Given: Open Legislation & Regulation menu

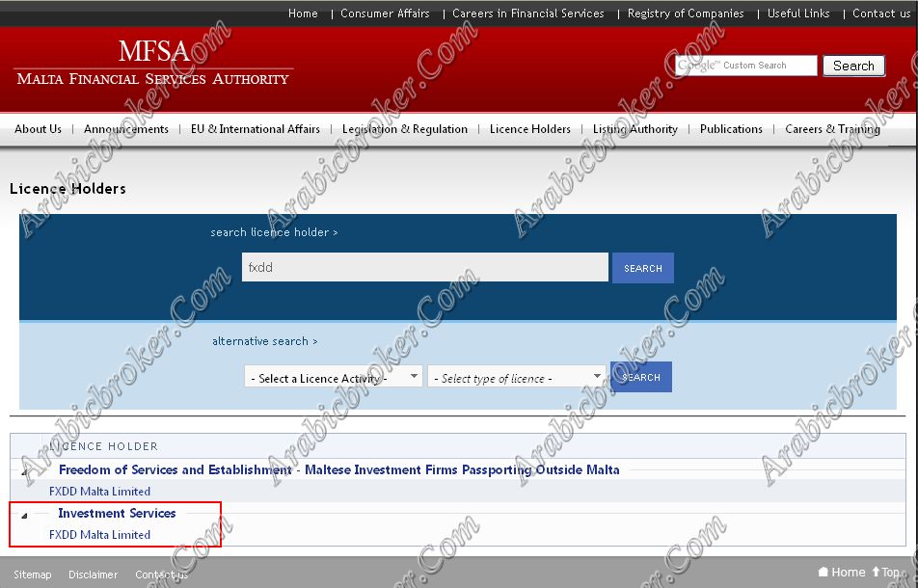Looking at the screenshot, I should [x=405, y=129].
